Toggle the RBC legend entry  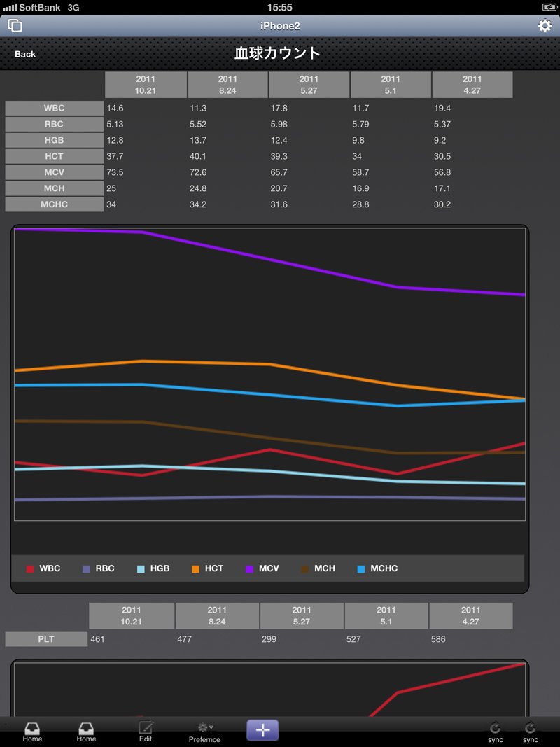coord(99,568)
